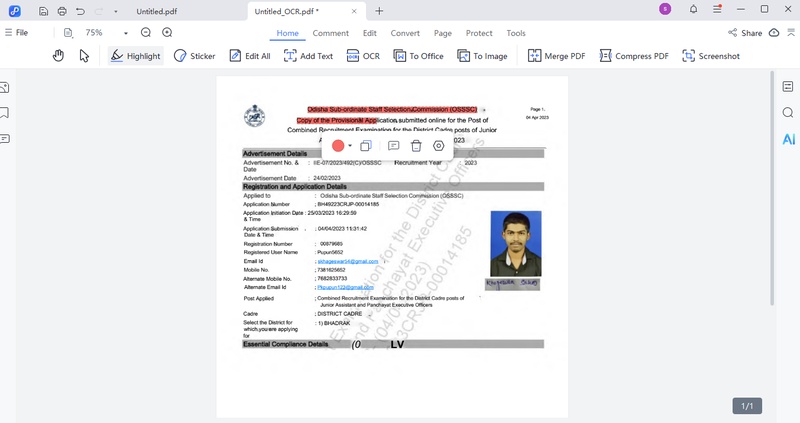Image resolution: width=800 pixels, height=423 pixels.
Task: Click the save icon in title bar
Action: [43, 11]
